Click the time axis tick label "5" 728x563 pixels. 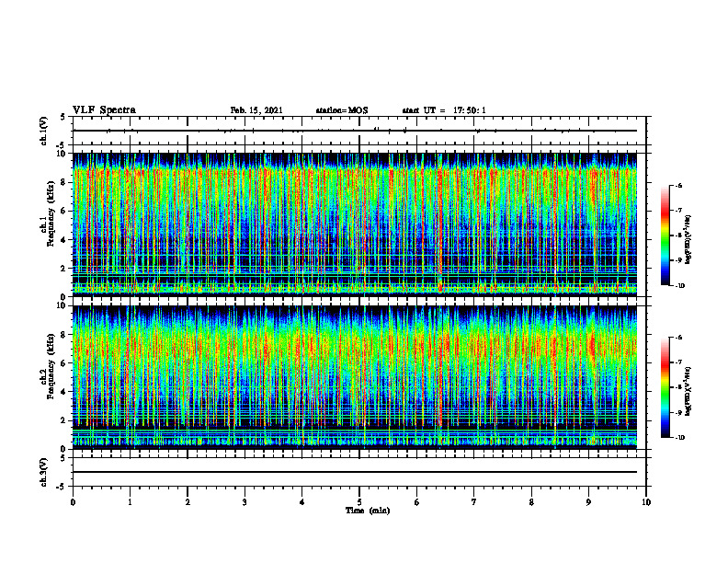pyautogui.click(x=359, y=502)
